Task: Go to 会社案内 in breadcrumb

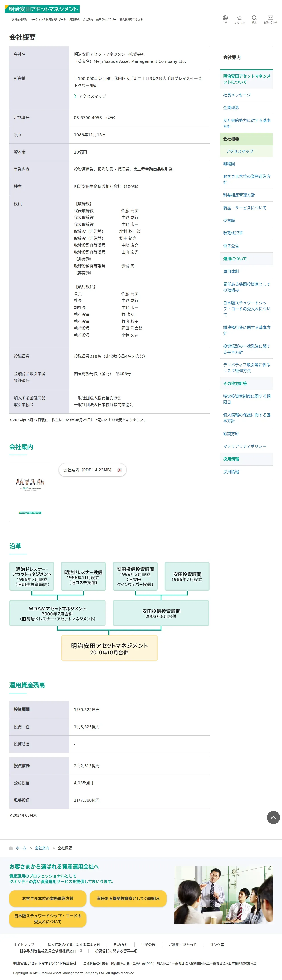Action: [x=42, y=848]
